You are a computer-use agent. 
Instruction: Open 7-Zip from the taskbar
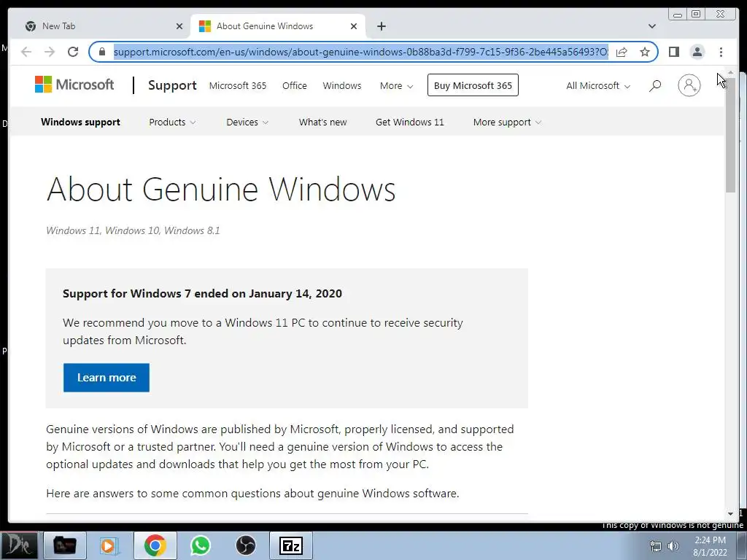pos(291,545)
